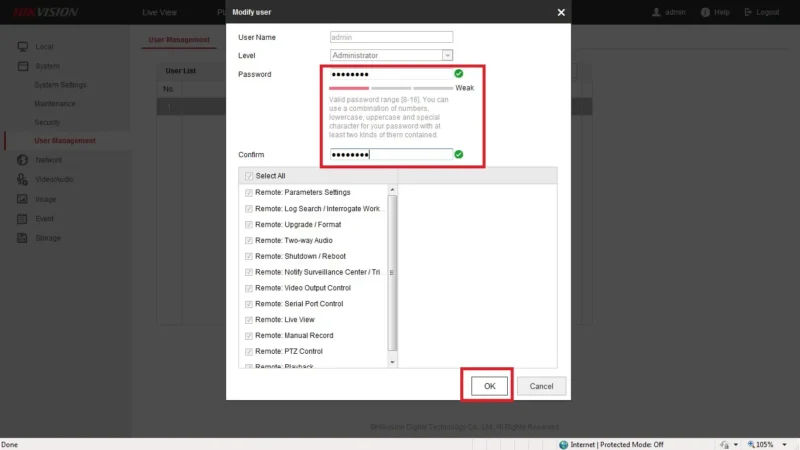Screen dimensions: 800x450
Task: Click the Logout icon in header
Action: (x=748, y=12)
